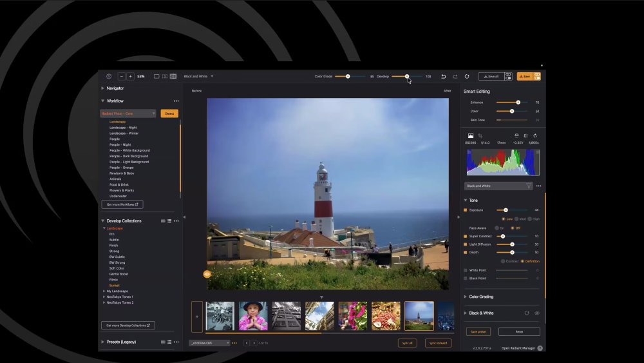Image resolution: width=644 pixels, height=363 pixels.
Task: Click the help question mark icon
Action: (x=540, y=348)
